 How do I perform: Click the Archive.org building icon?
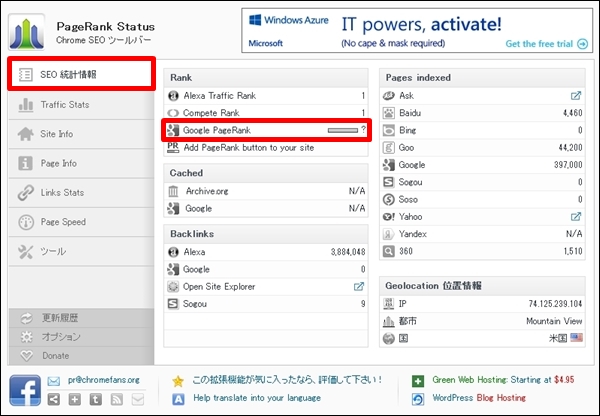[x=173, y=191]
